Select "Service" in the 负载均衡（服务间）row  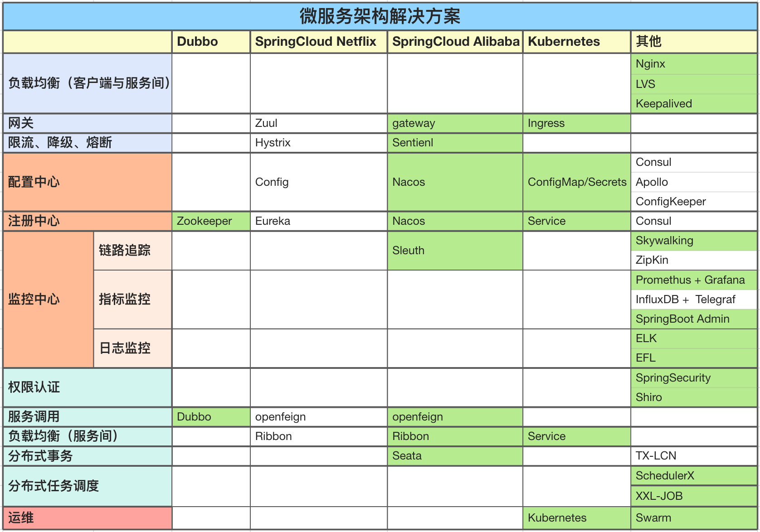(577, 436)
